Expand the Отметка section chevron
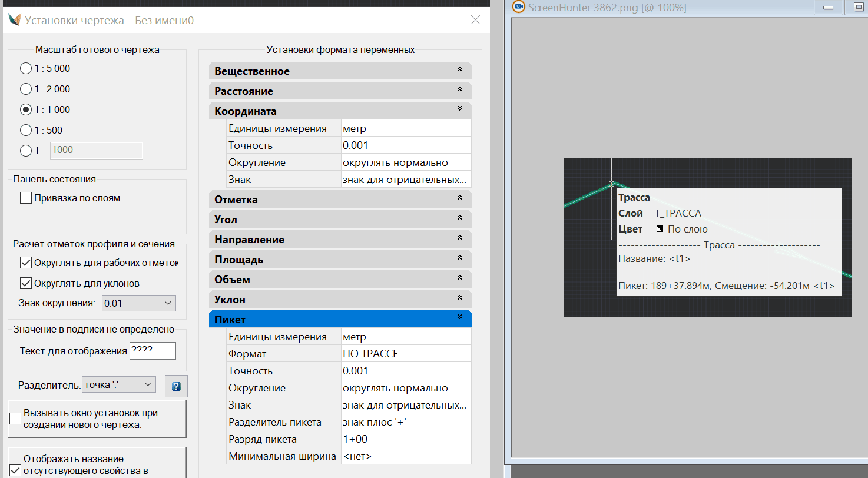Image resolution: width=868 pixels, height=478 pixels. tap(460, 199)
